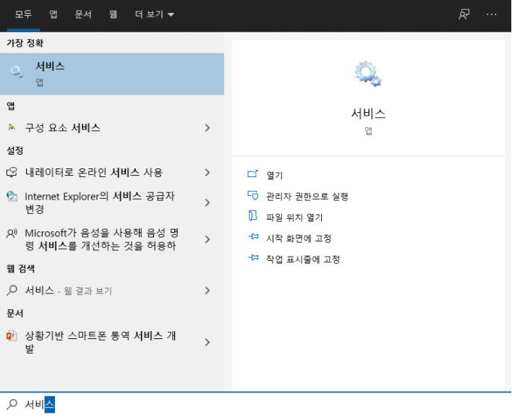Open the 서비스 best match result
Image resolution: width=512 pixels, height=420 pixels.
[x=112, y=74]
